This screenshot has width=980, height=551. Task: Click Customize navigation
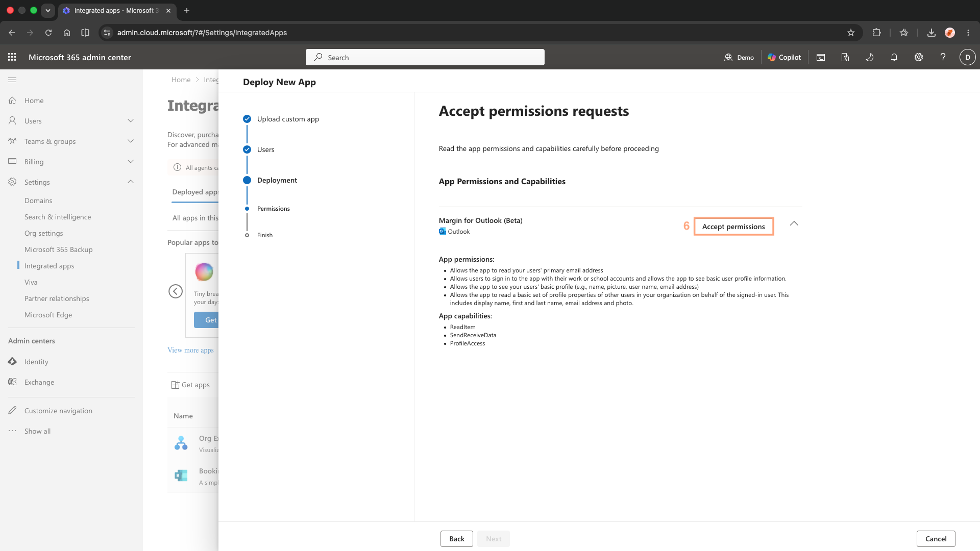click(x=58, y=411)
